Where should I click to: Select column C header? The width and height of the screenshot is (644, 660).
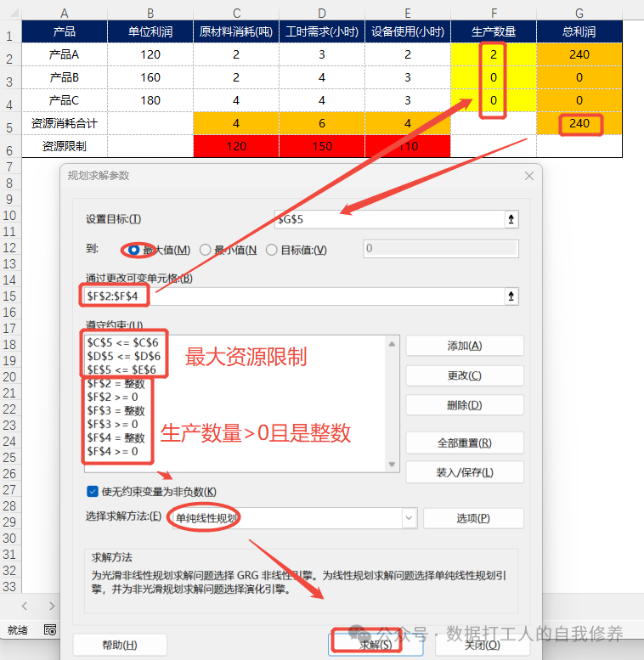[236, 13]
